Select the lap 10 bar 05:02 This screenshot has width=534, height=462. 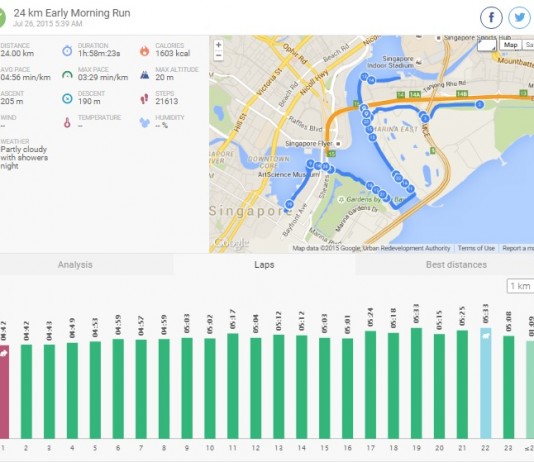[210, 388]
